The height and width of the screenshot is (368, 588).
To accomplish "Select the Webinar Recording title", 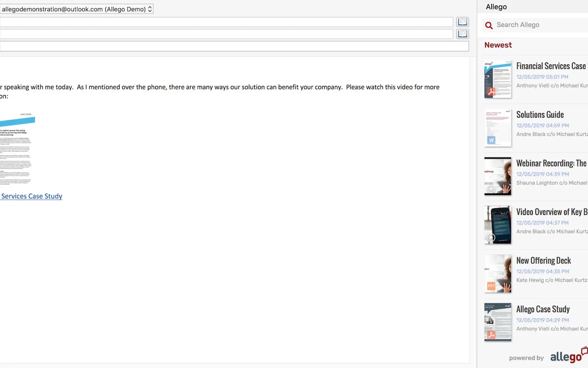I will pos(551,163).
